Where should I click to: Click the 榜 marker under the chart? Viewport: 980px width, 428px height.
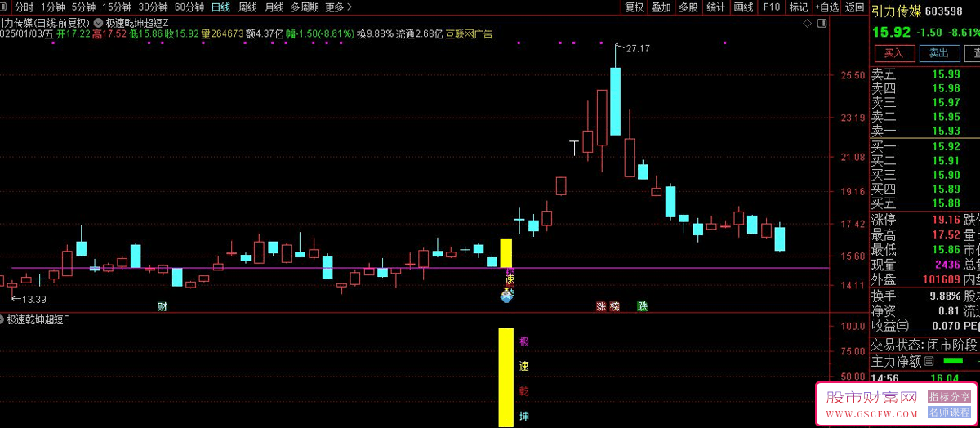point(614,307)
